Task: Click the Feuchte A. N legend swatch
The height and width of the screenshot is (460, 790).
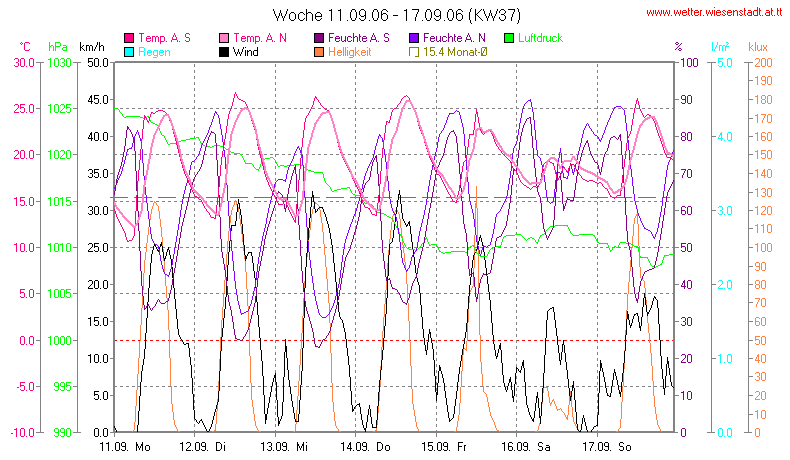Action: [414, 38]
